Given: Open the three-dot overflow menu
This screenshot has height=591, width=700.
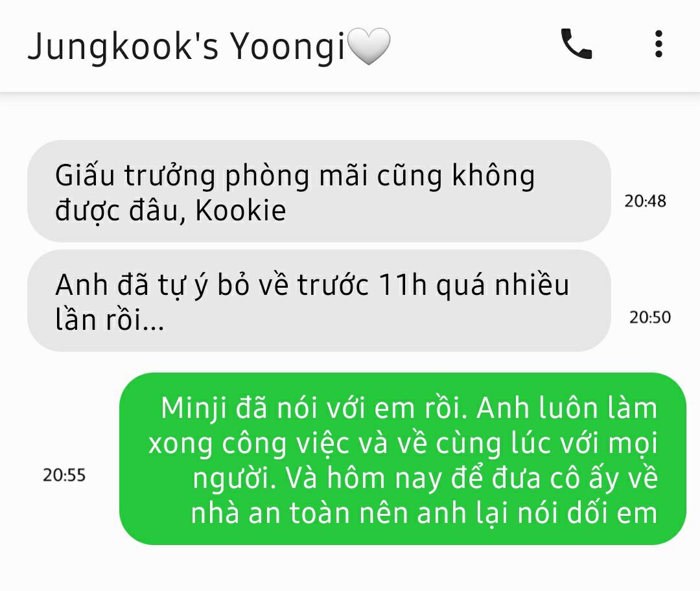Looking at the screenshot, I should (x=659, y=44).
